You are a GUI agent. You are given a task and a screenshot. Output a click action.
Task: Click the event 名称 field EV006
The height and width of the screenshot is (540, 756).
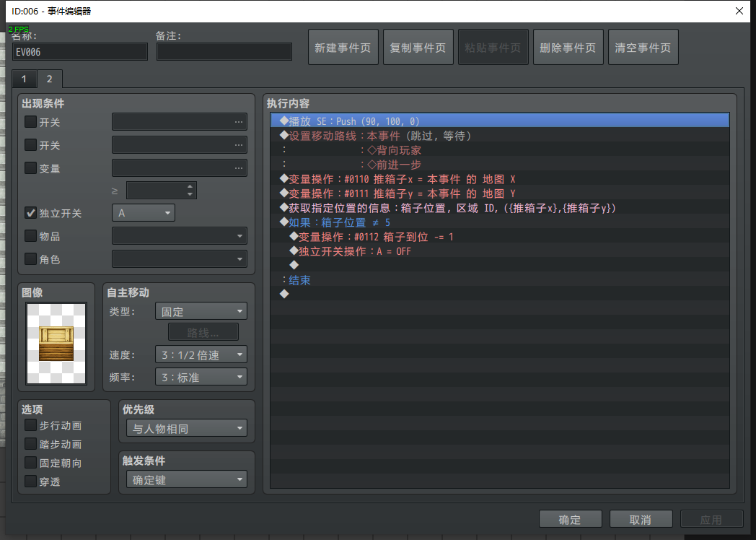click(x=80, y=52)
